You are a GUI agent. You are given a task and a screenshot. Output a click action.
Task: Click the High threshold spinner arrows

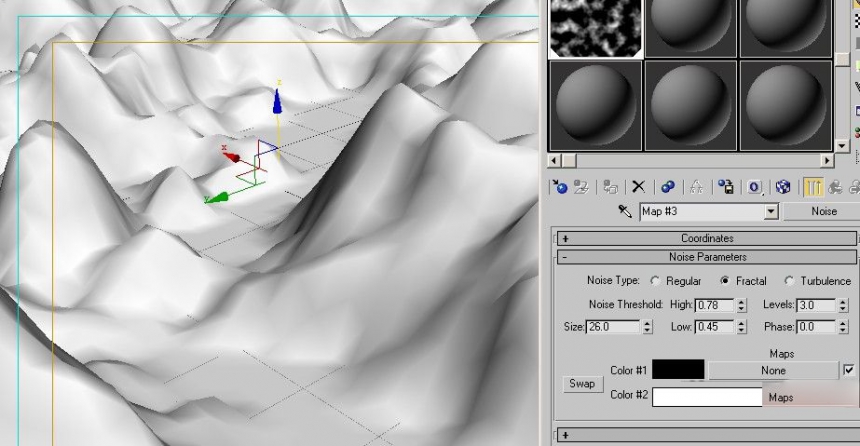click(742, 306)
